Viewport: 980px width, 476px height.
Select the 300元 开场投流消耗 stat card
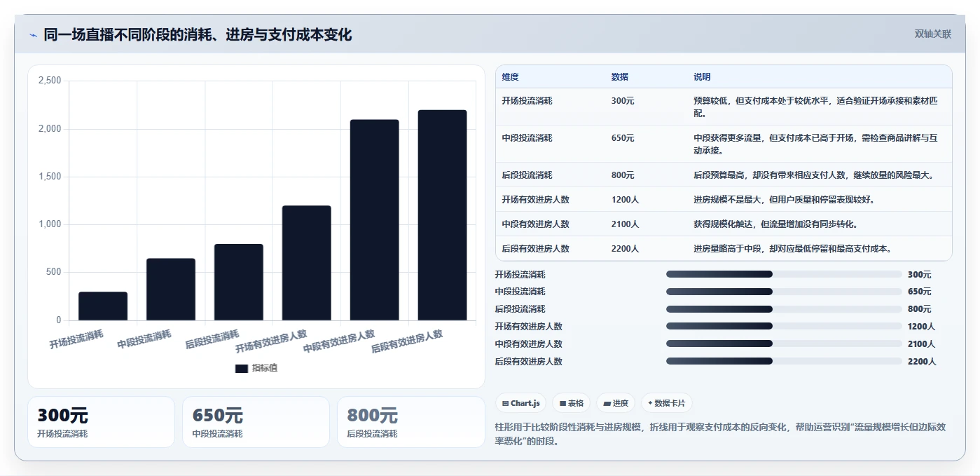[101, 422]
